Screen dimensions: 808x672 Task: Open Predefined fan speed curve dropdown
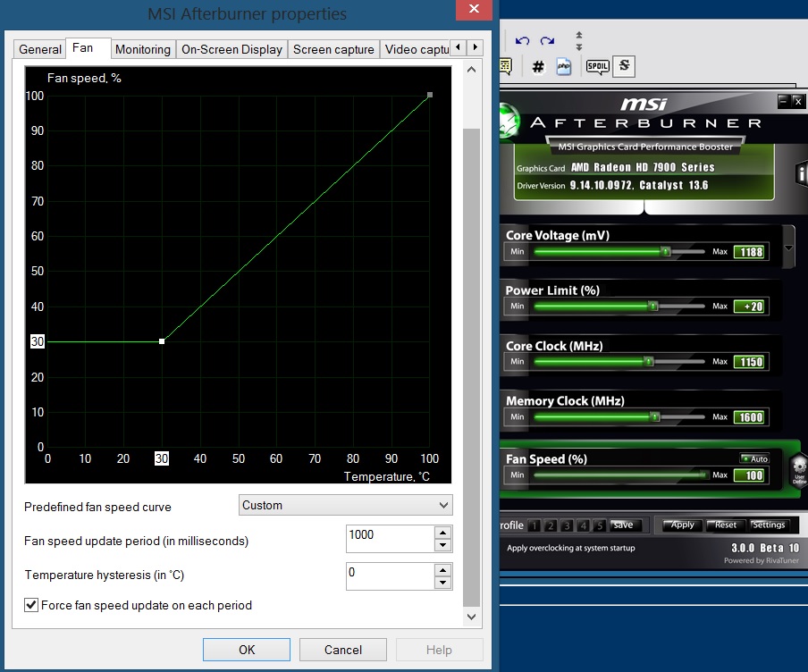pos(345,505)
